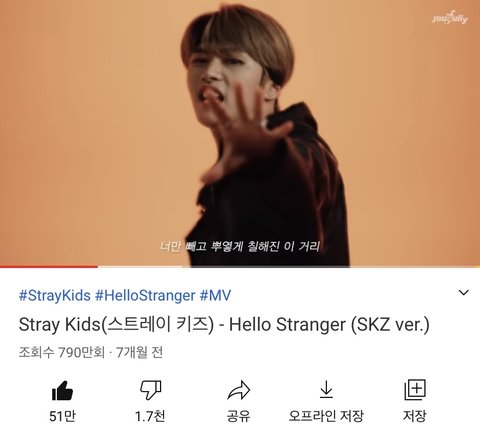Tap the thumbs-down dislike icon
Viewport: 480px width, 438px height.
150,390
